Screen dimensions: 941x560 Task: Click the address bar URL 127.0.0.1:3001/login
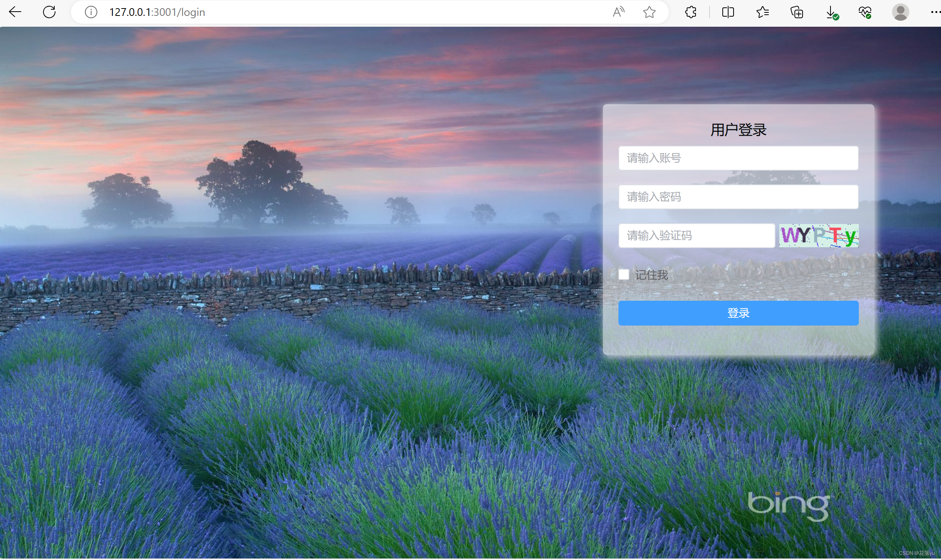pyautogui.click(x=157, y=12)
